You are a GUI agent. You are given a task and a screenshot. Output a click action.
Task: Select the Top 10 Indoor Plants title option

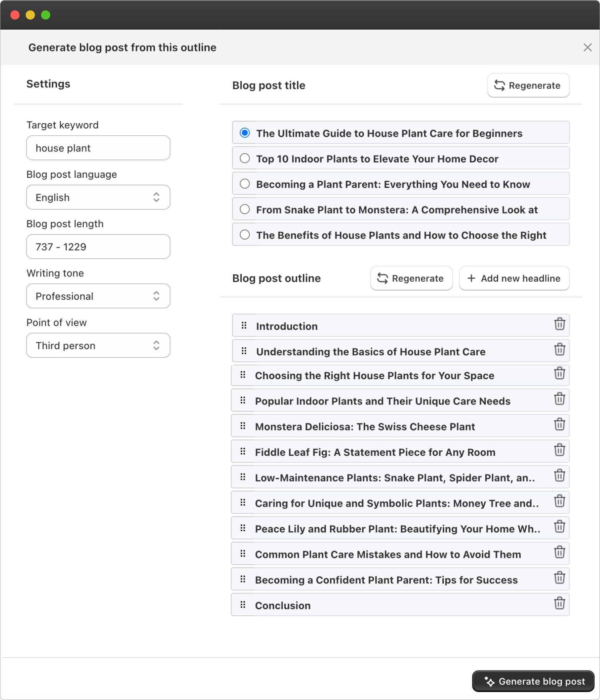245,158
